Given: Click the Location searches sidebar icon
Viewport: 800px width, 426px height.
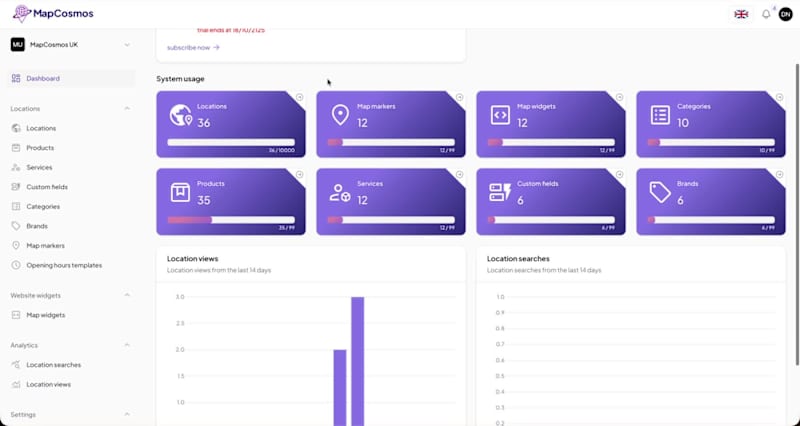Looking at the screenshot, I should point(16,365).
